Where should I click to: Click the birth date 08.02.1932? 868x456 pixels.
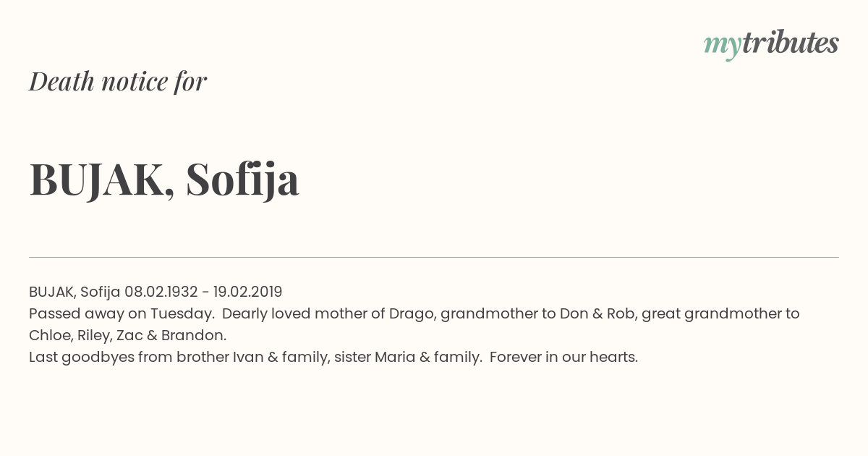pyautogui.click(x=161, y=292)
